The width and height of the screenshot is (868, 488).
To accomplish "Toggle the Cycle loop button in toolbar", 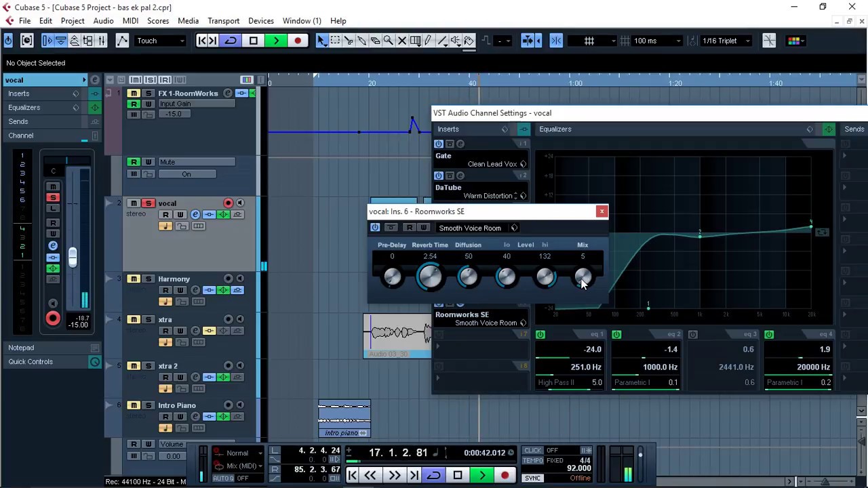I will click(231, 41).
